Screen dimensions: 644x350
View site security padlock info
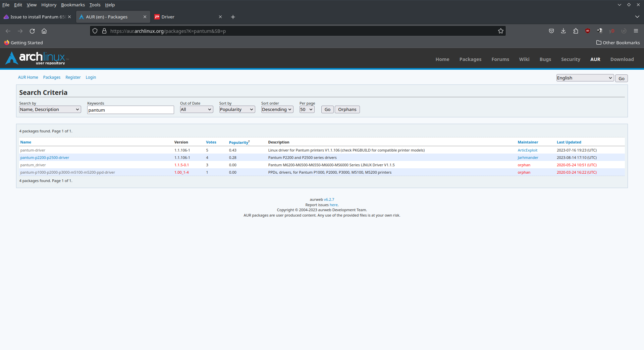104,31
